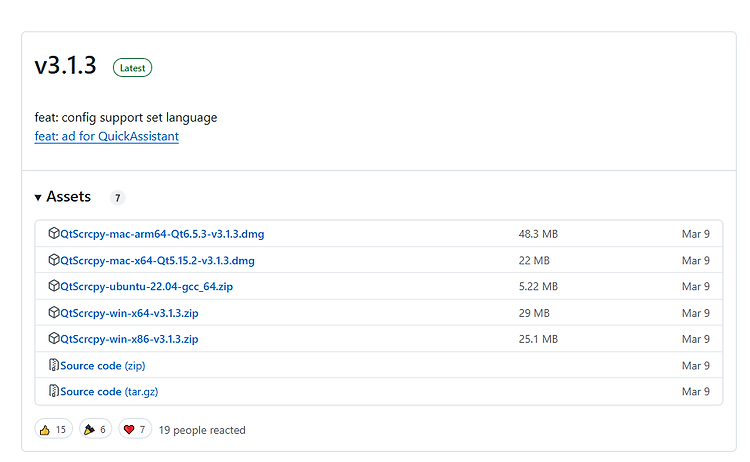Toggle party popper reaction with 6 votes
Image resolution: width=750 pixels, height=462 pixels.
pos(95,429)
